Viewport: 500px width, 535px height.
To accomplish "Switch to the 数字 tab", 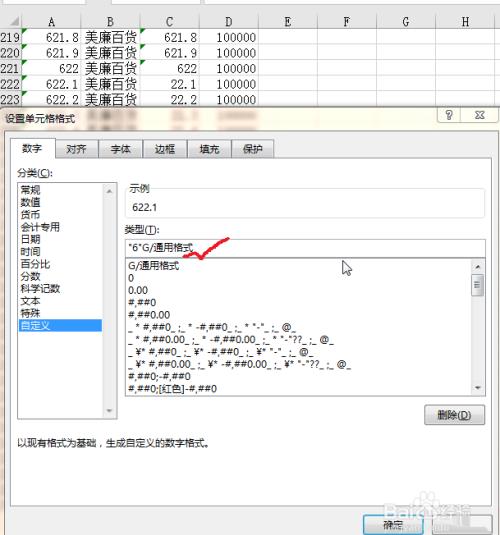I will tap(32, 149).
